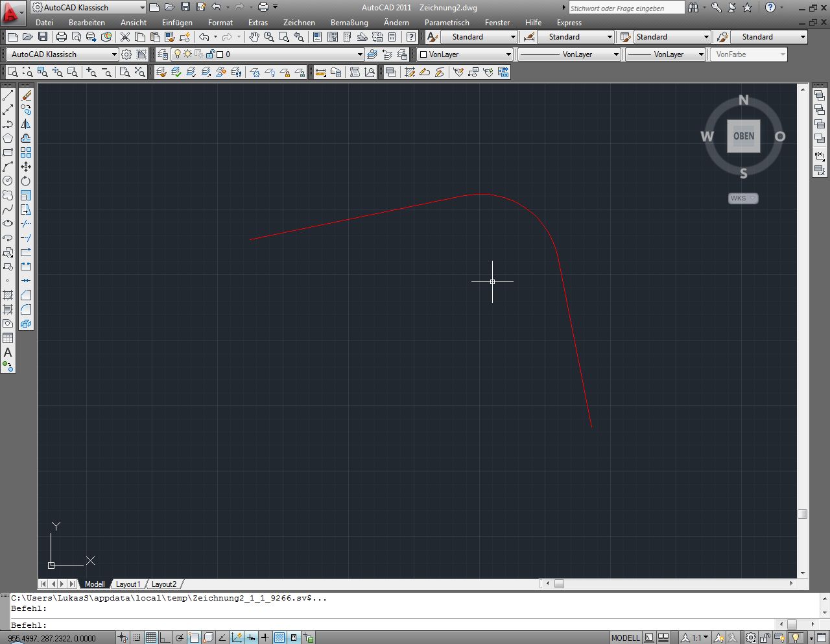This screenshot has height=644, width=830.
Task: Open the Layer Properties Manager icon
Action: click(163, 54)
